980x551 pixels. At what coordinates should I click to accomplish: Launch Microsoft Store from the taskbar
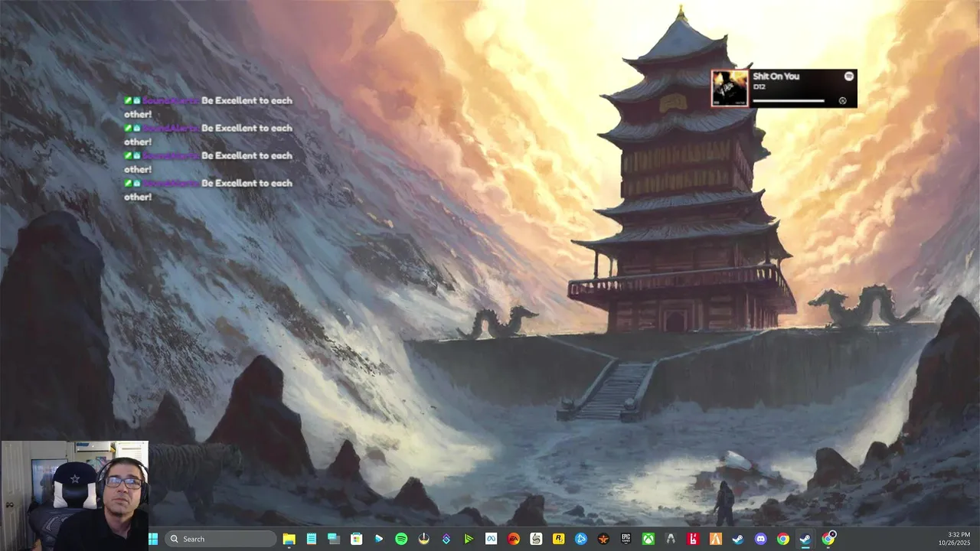pyautogui.click(x=356, y=539)
